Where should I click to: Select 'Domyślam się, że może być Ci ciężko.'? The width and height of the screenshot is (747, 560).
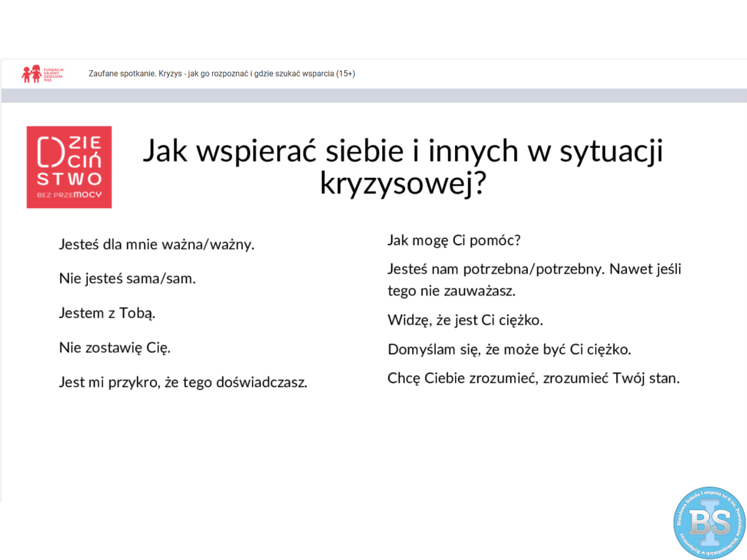click(x=509, y=349)
